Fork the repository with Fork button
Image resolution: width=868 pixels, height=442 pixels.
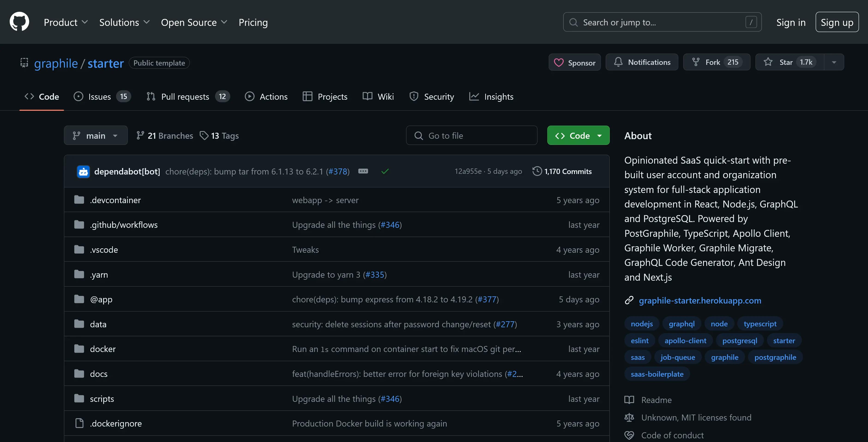point(717,62)
